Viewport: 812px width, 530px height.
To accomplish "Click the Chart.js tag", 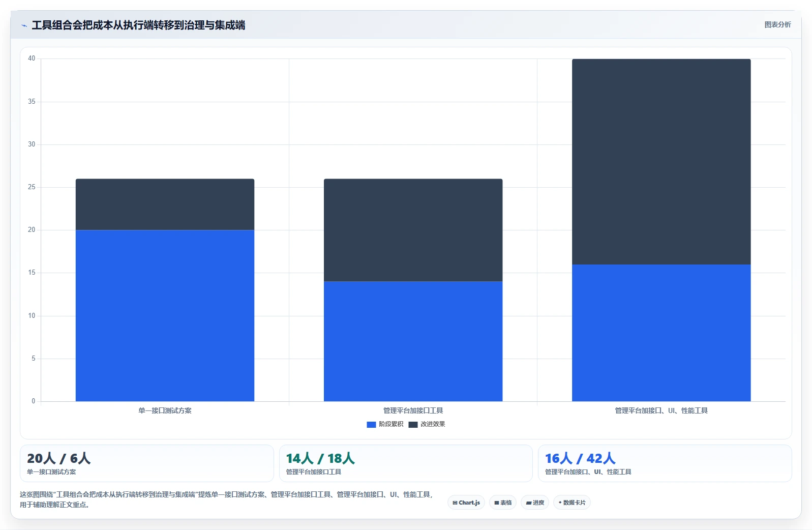I will click(466, 503).
